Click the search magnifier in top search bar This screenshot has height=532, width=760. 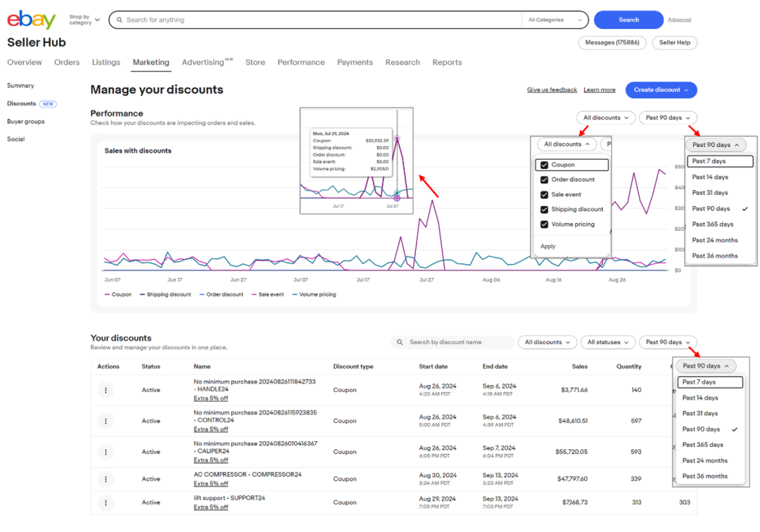click(x=118, y=20)
